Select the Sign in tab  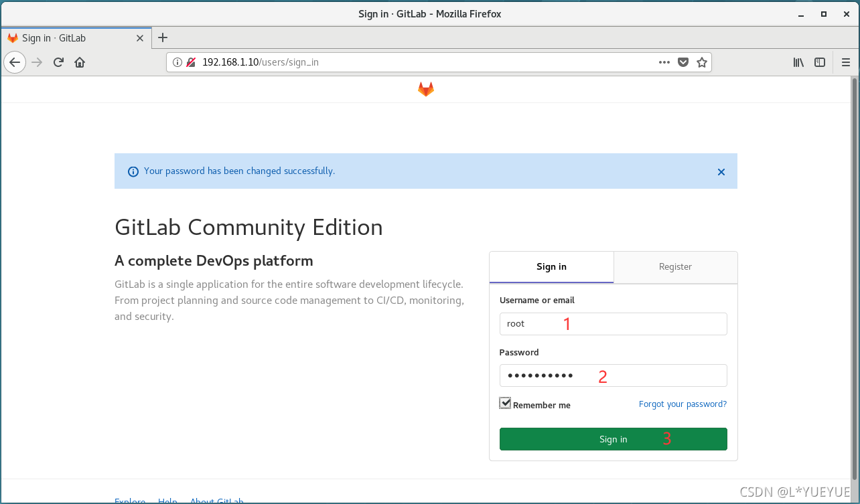pos(551,266)
